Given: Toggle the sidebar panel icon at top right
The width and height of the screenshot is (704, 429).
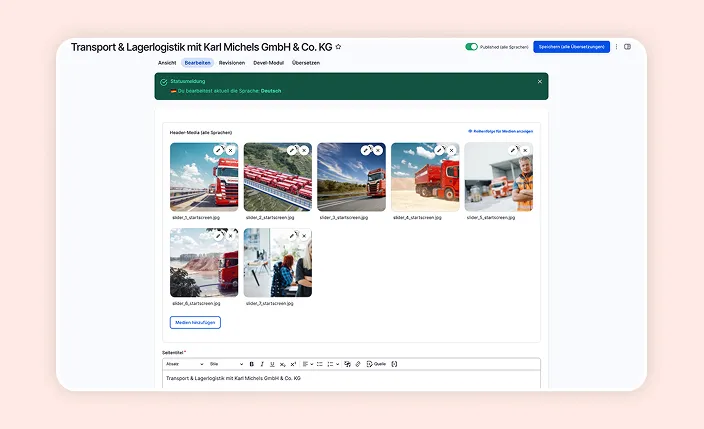Looking at the screenshot, I should pyautogui.click(x=628, y=47).
